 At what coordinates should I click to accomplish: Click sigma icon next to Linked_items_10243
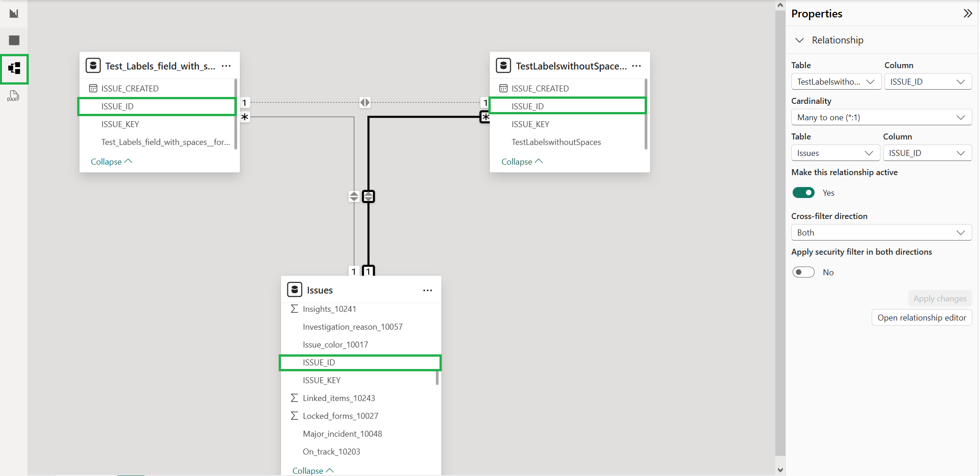(x=295, y=398)
